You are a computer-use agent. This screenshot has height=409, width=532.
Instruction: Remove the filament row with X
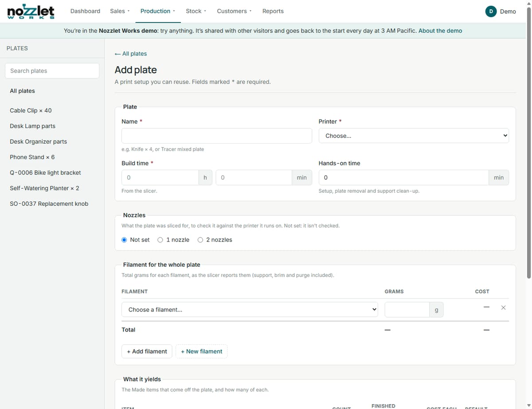point(503,308)
